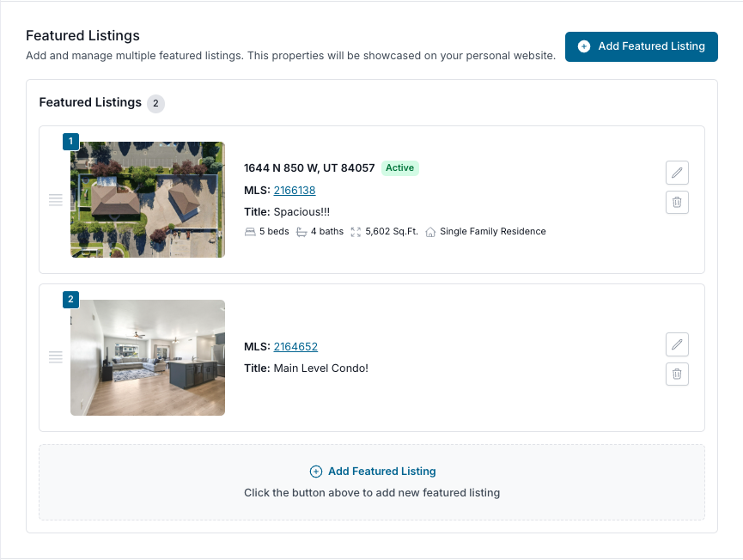The height and width of the screenshot is (560, 743).
Task: Click the bed icon next to 5 beds
Action: 250,232
